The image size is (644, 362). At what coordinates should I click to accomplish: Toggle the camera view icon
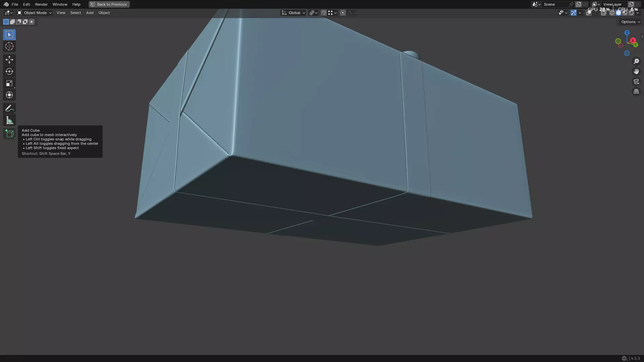tap(636, 81)
